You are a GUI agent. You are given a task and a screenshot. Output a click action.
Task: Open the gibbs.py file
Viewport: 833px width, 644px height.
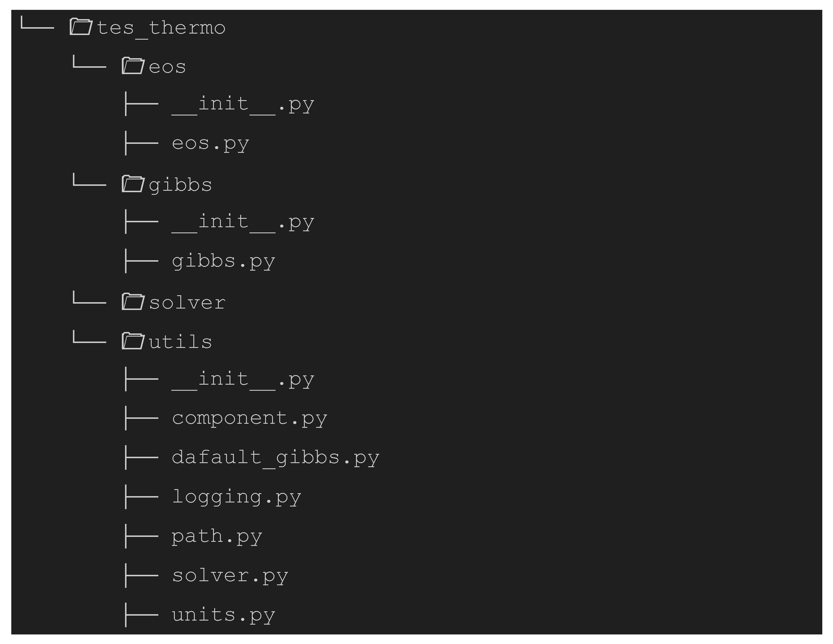coord(223,262)
